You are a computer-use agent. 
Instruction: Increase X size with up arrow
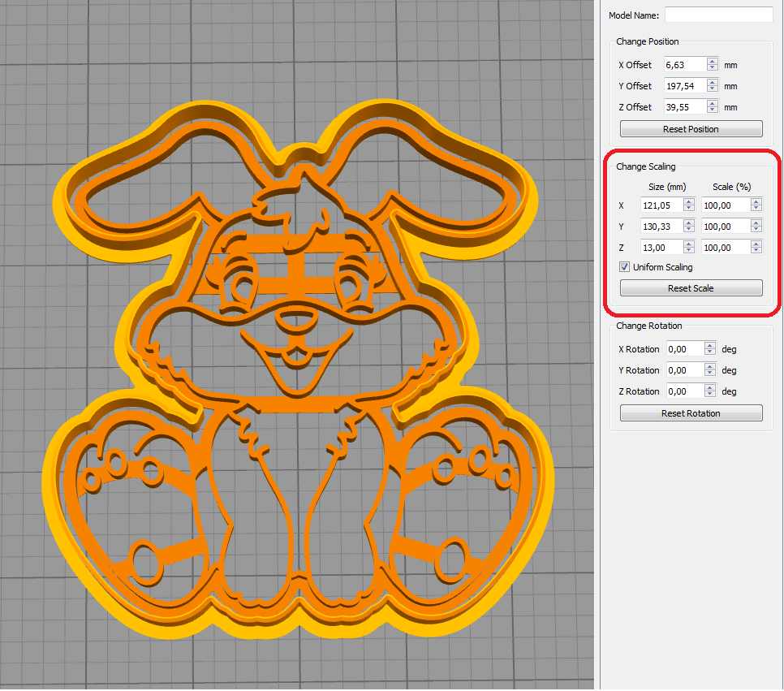pyautogui.click(x=689, y=201)
